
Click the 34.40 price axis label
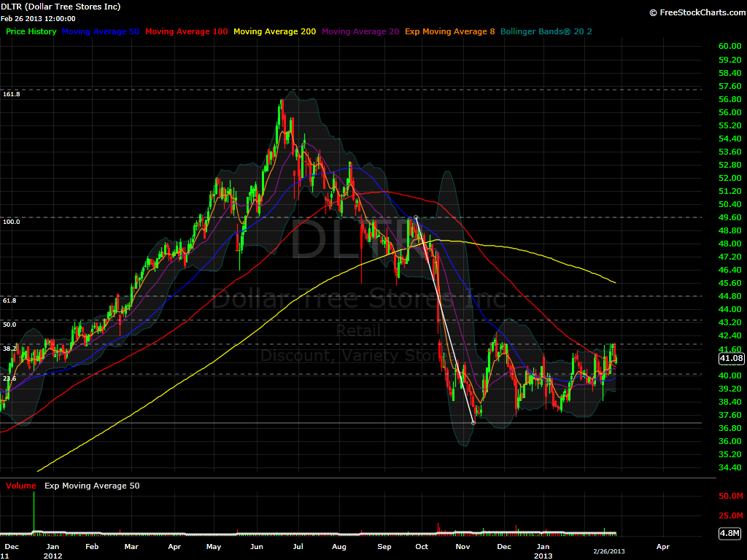pos(729,467)
